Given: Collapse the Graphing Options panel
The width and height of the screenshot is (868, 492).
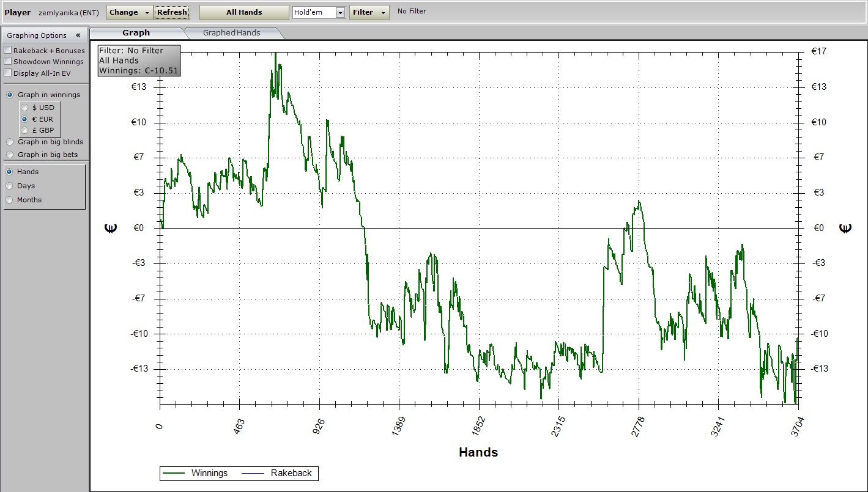Looking at the screenshot, I should coord(78,35).
